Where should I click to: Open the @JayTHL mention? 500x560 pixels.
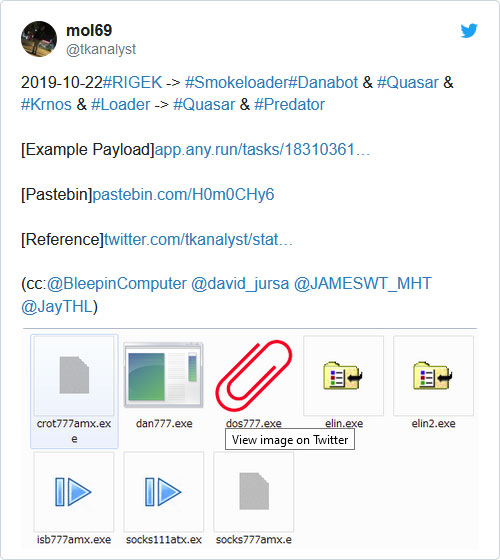tap(57, 307)
